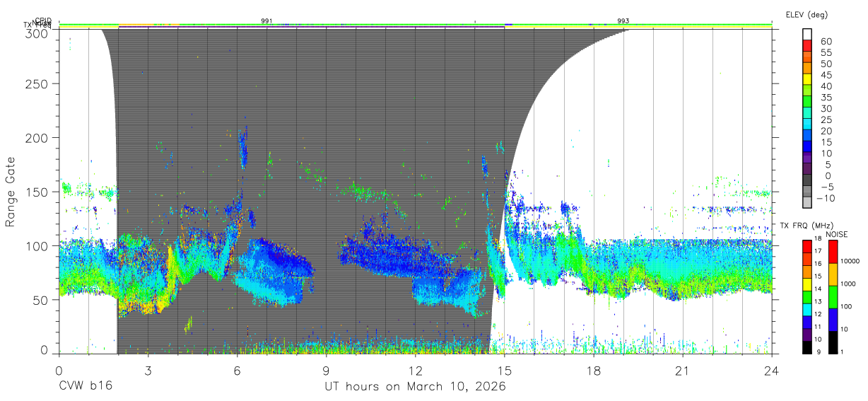Click hour tick label 3 on the time axis
The height and width of the screenshot is (401, 868).
[x=148, y=370]
